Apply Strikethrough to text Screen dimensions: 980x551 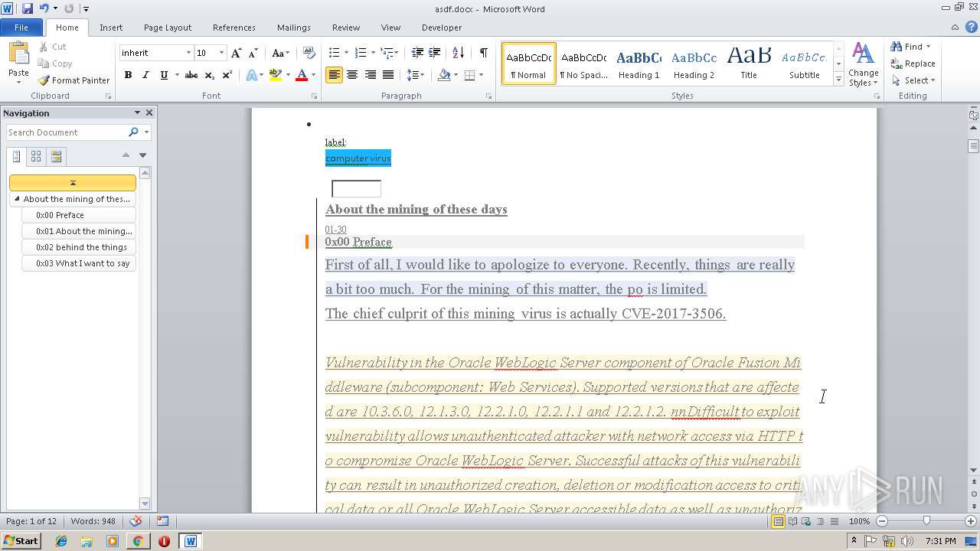pos(191,75)
